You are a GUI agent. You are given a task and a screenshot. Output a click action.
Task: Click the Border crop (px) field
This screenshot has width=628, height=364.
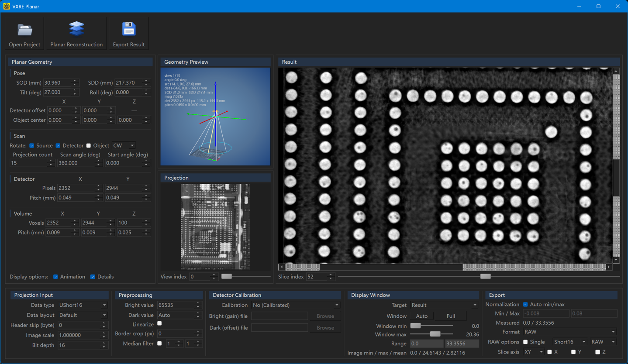click(x=179, y=333)
